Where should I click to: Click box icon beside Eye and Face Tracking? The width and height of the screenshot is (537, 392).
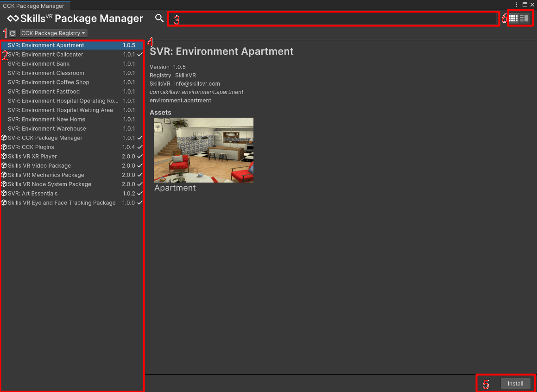pos(4,202)
